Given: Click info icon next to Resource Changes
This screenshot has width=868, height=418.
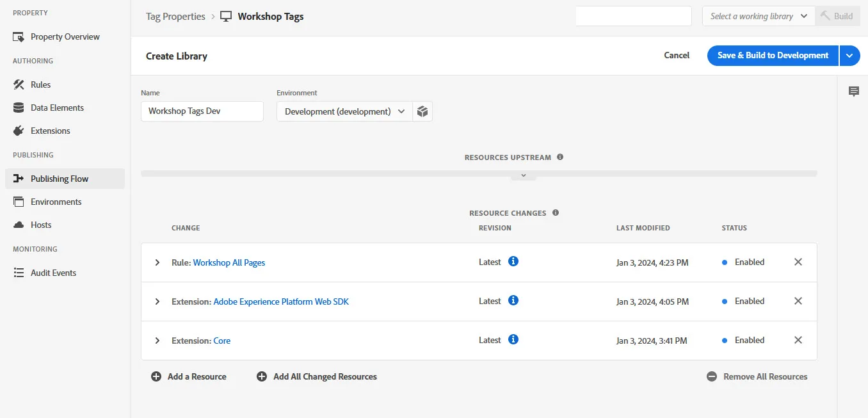Looking at the screenshot, I should [x=556, y=213].
